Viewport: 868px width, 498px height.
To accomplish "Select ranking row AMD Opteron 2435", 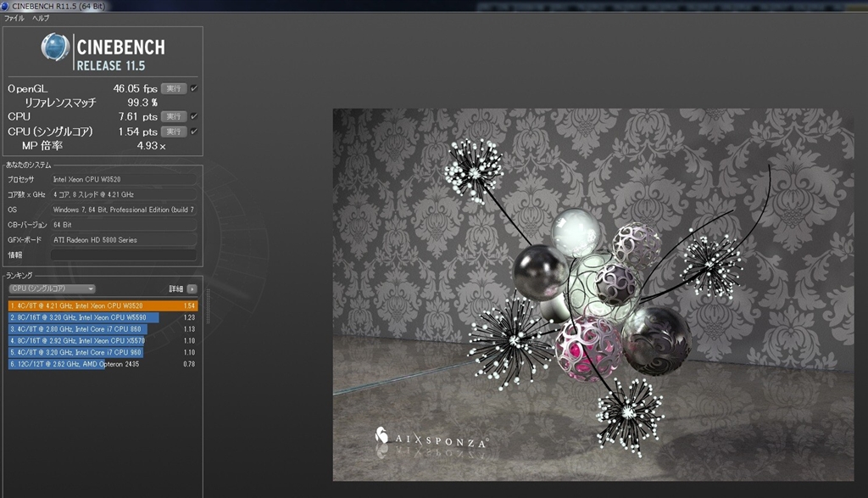I will [x=103, y=364].
